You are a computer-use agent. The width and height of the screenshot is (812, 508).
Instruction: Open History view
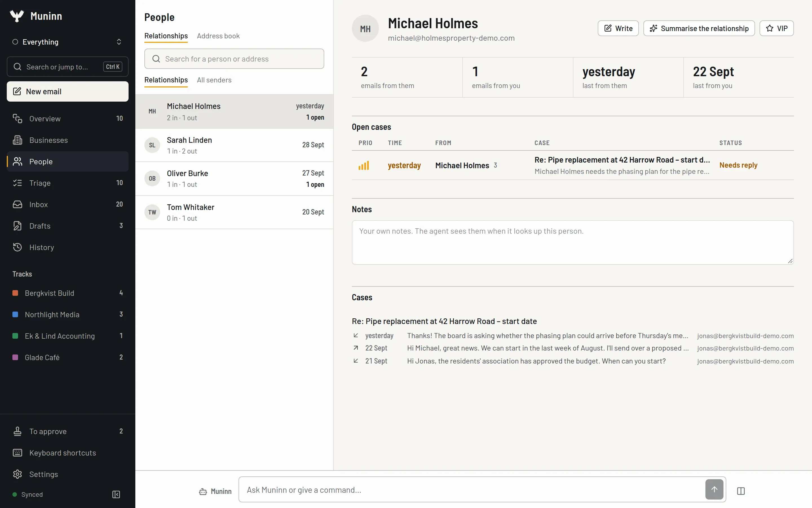67,247
